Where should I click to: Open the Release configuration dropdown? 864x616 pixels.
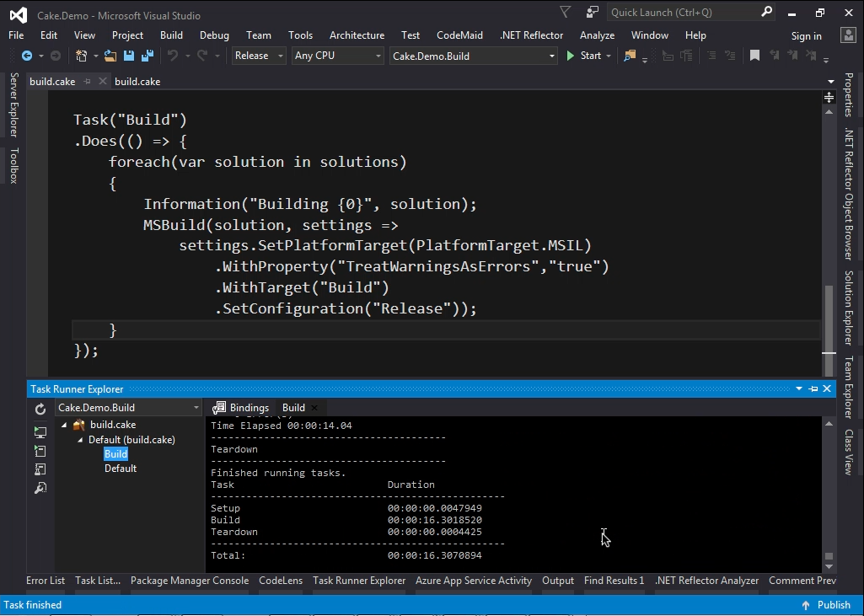click(259, 56)
